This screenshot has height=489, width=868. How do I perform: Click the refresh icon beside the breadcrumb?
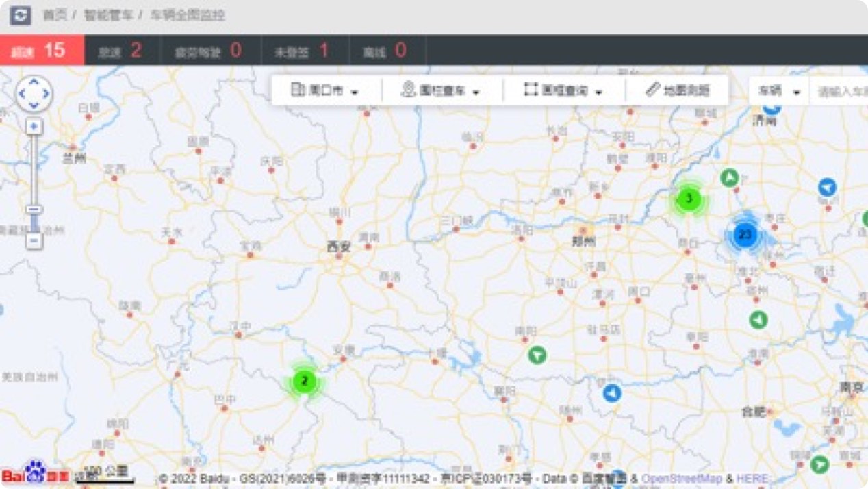click(21, 15)
